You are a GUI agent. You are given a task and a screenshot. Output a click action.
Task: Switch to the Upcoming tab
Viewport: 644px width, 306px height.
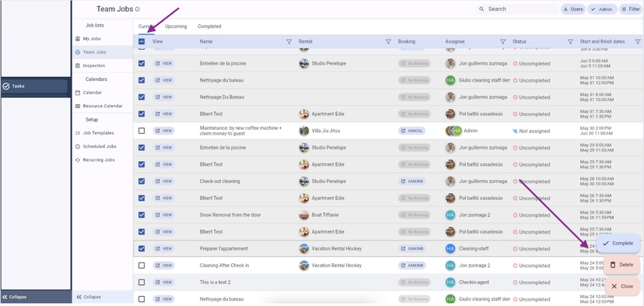click(x=176, y=26)
